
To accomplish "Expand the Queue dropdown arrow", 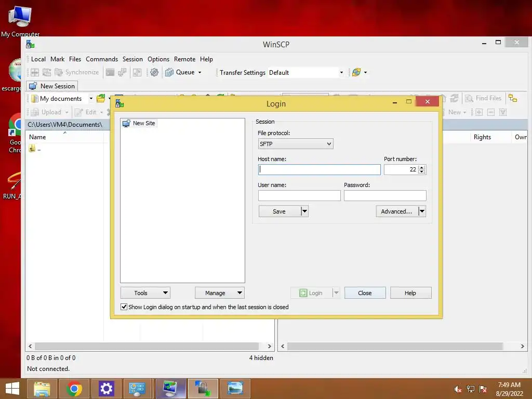I will pos(200,72).
